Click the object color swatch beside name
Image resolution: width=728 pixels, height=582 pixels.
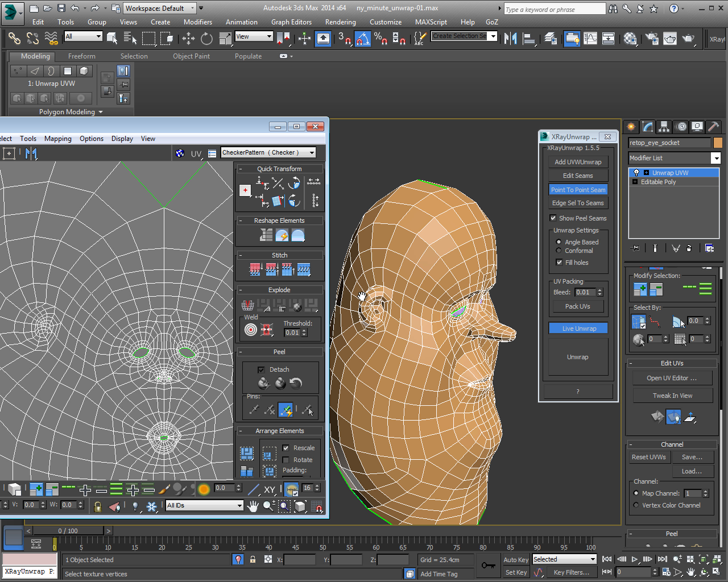pyautogui.click(x=718, y=143)
